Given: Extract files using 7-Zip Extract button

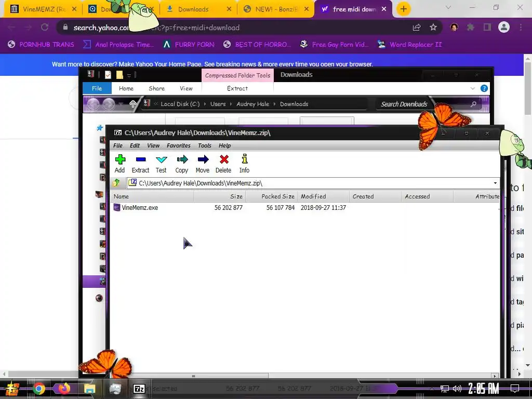Looking at the screenshot, I should 140,164.
